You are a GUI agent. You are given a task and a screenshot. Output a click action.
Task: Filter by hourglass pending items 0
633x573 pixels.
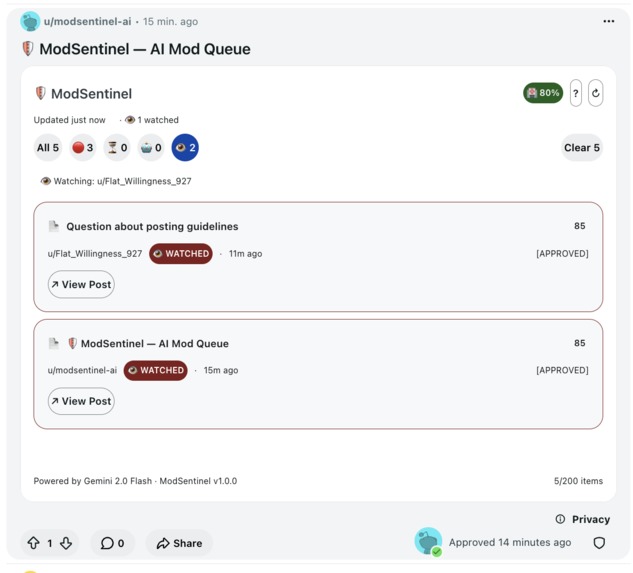pos(117,148)
